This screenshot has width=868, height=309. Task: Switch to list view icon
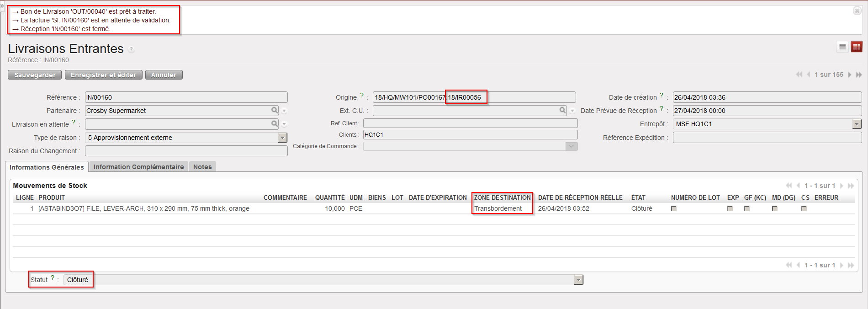tap(842, 47)
